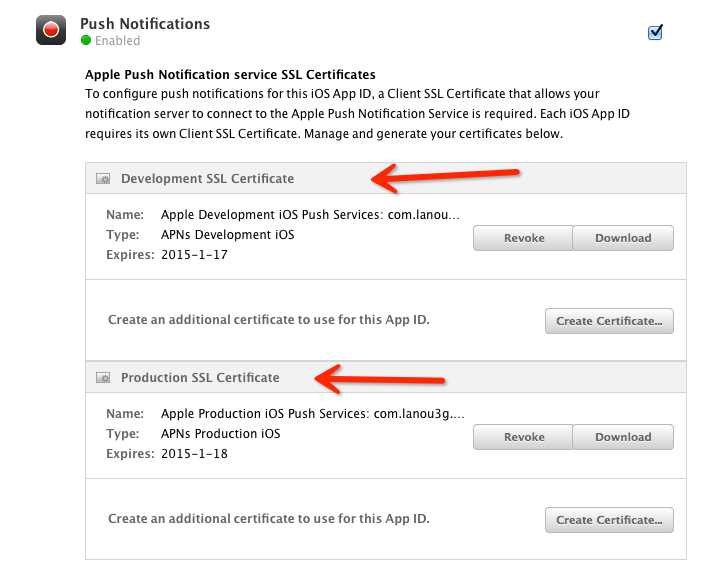Collapse the Production SSL Certificate section header
The image size is (706, 574).
[200, 378]
